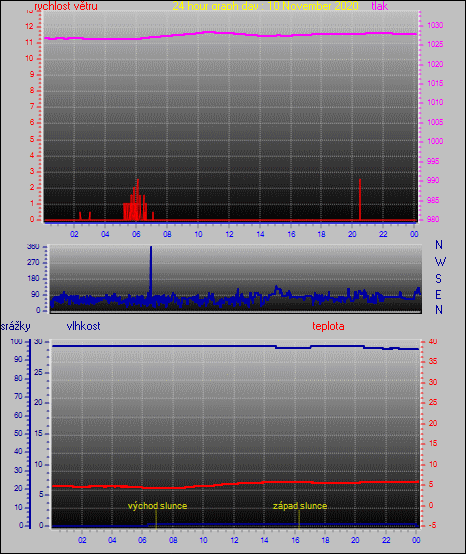Click the 995 pressure axis value
The width and height of the screenshot is (466, 554).
click(433, 161)
